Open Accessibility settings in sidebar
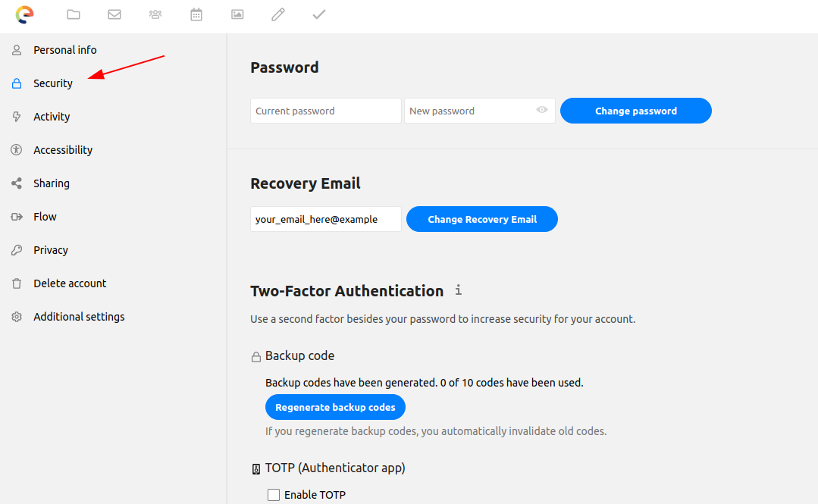Viewport: 818px width, 504px height. pos(63,150)
